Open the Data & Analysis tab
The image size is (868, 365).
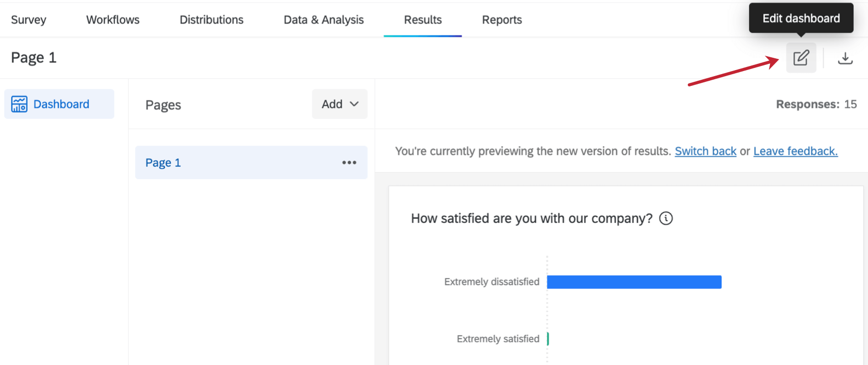(324, 20)
